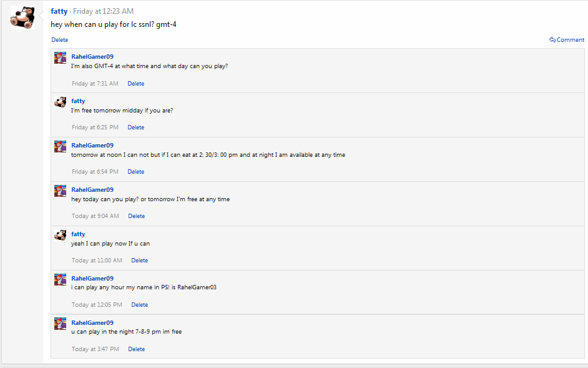Click fatty's avatar on the 'play now' reply
The width and height of the screenshot is (588, 368).
tap(61, 236)
